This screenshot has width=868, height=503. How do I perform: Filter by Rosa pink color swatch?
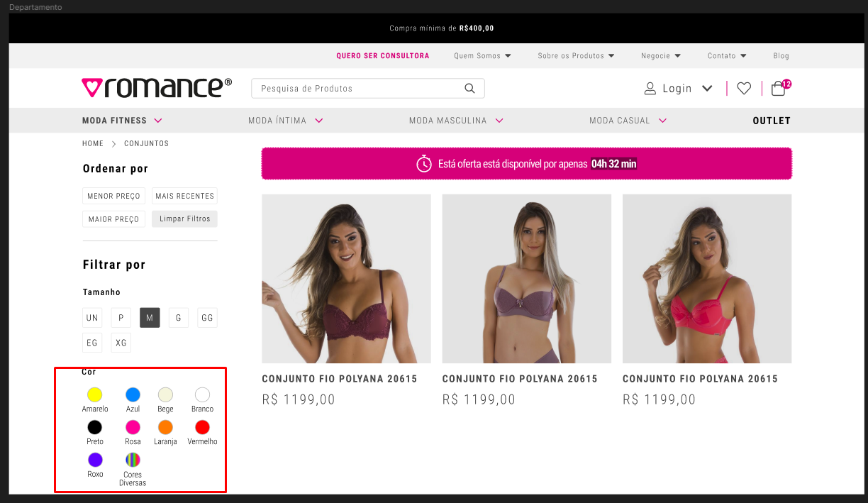(x=133, y=427)
